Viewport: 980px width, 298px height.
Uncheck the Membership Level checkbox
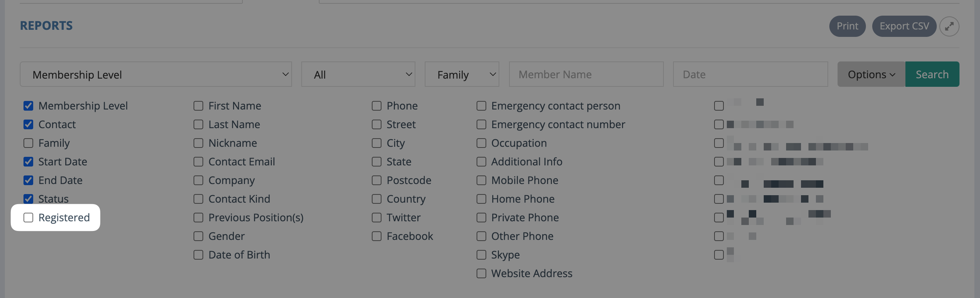point(29,106)
